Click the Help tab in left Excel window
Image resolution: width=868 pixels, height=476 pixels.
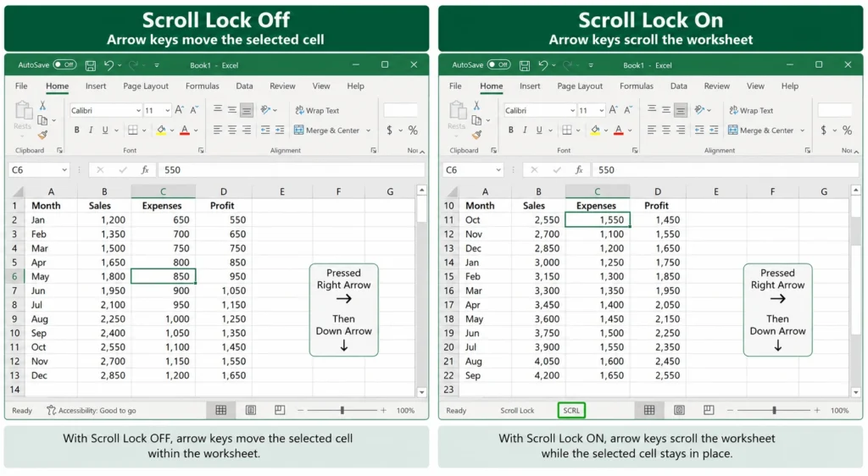coord(355,86)
